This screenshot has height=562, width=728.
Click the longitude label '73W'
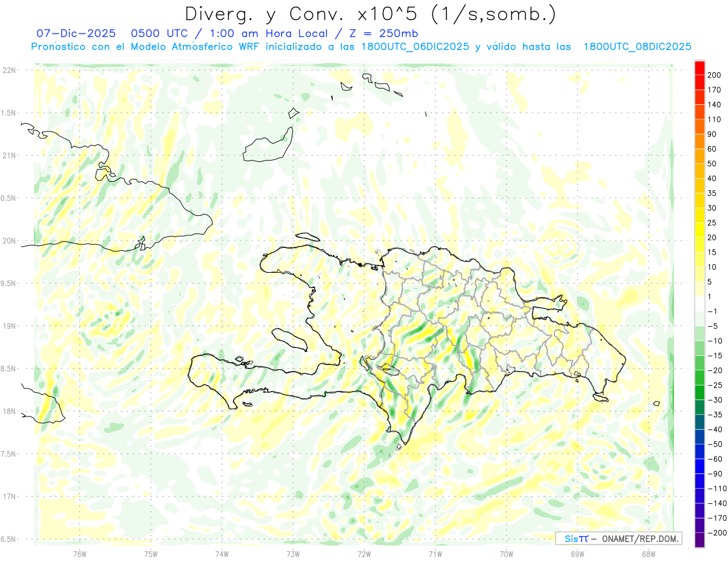tap(293, 554)
